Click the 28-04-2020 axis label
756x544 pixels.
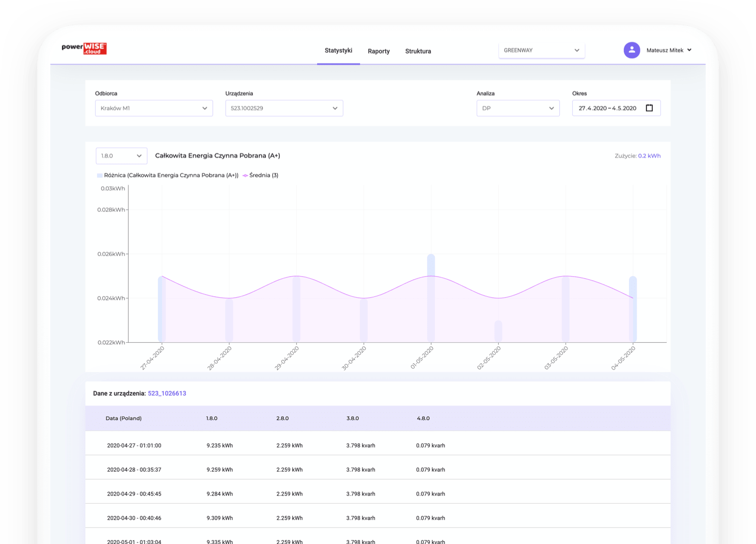point(219,358)
